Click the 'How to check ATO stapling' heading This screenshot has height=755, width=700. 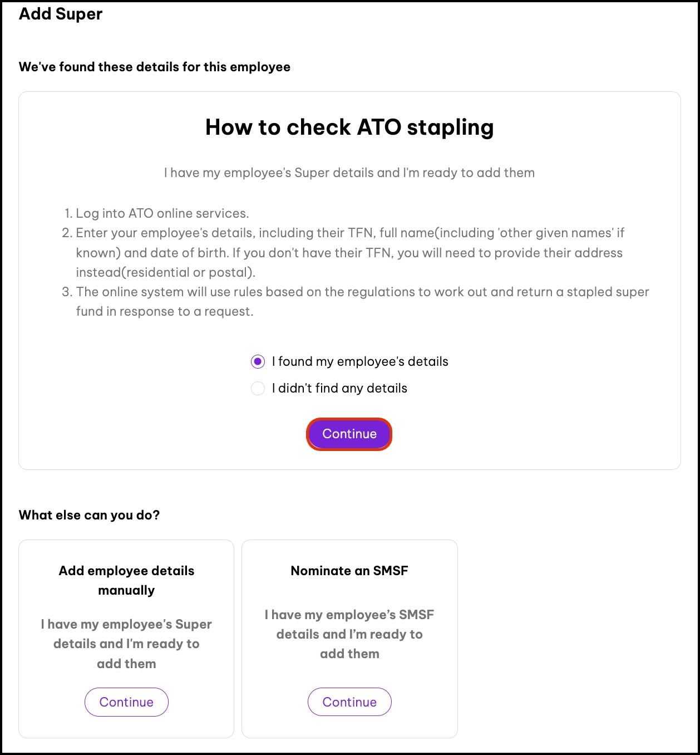pyautogui.click(x=349, y=128)
